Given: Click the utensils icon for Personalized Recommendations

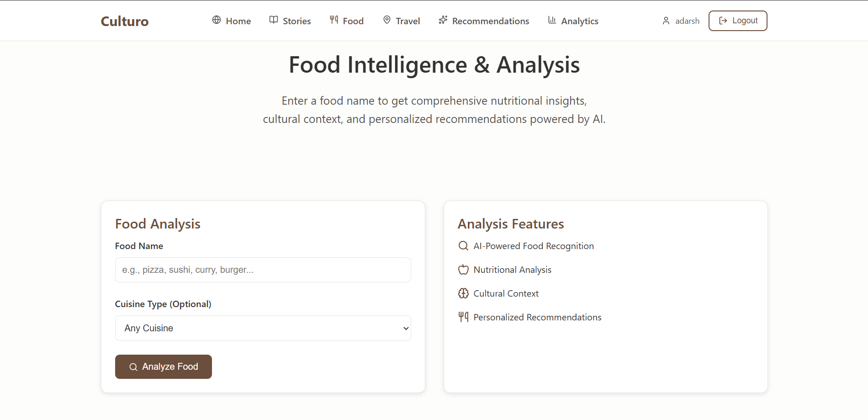Looking at the screenshot, I should 463,317.
